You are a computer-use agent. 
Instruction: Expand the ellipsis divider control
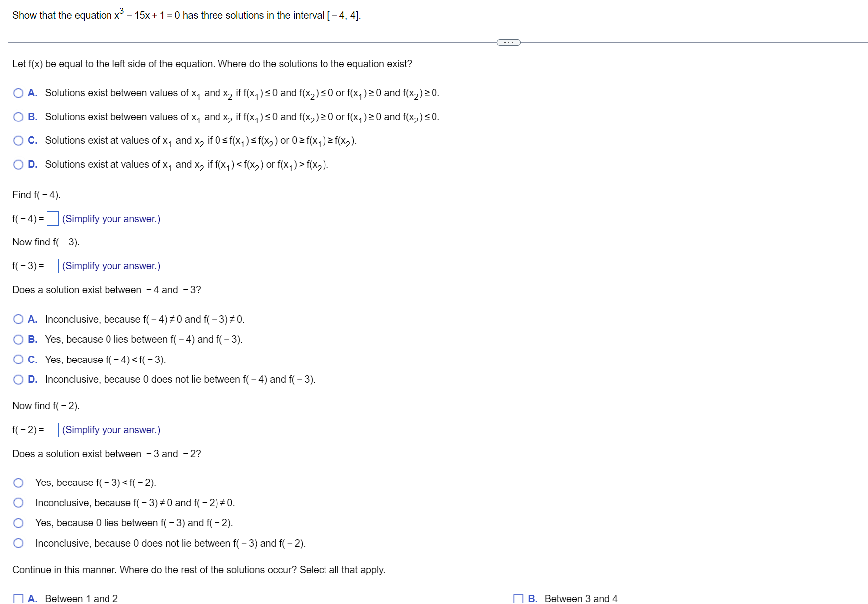(508, 43)
